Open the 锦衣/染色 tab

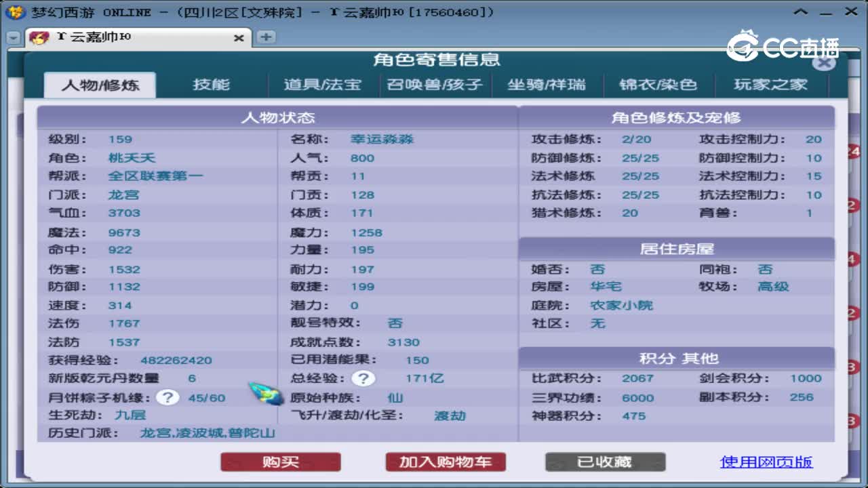658,85
